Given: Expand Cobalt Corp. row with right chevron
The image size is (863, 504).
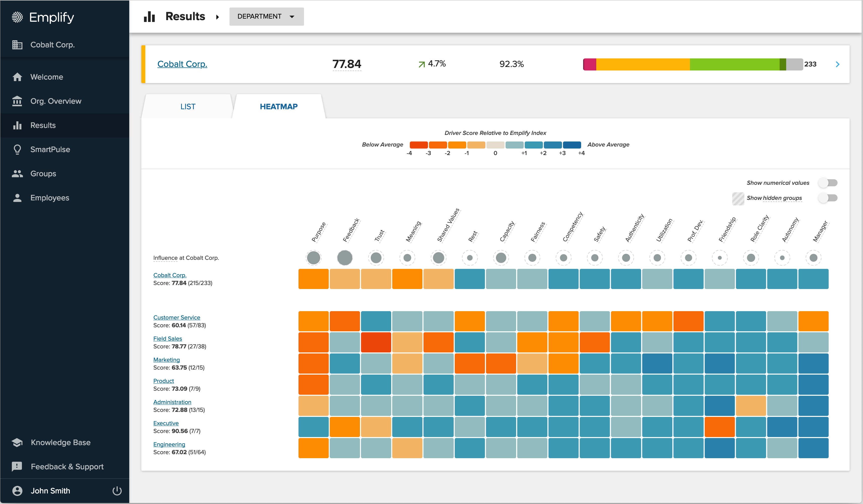Looking at the screenshot, I should (837, 64).
